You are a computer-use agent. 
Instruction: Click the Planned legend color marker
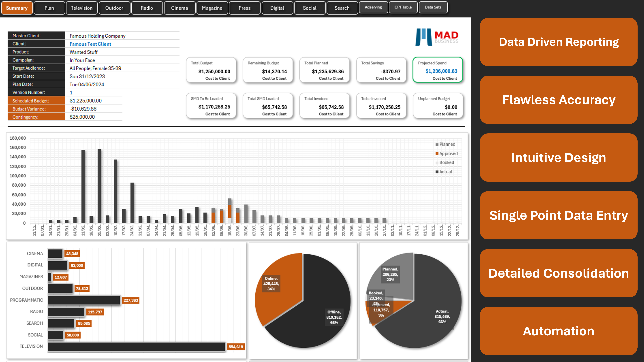coord(437,145)
